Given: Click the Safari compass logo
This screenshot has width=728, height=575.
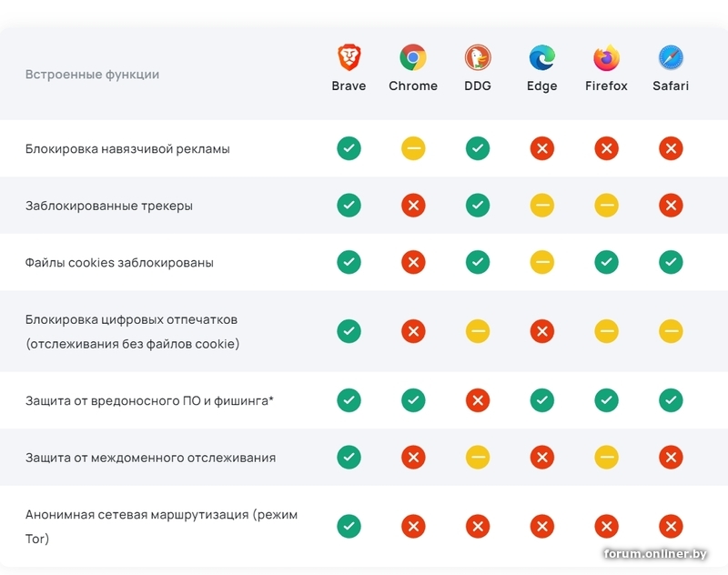Looking at the screenshot, I should pyautogui.click(x=671, y=58).
